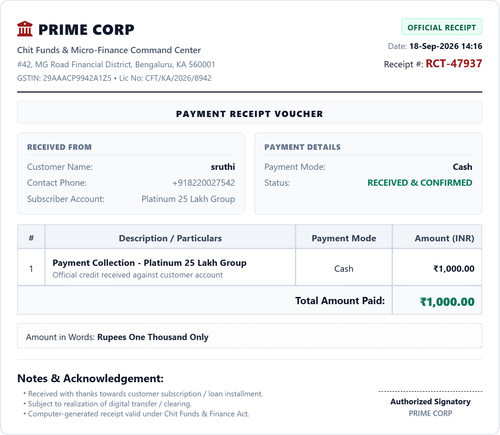
Task: Click Platinum 25 Lakh Group subscriber account
Action: 188,199
